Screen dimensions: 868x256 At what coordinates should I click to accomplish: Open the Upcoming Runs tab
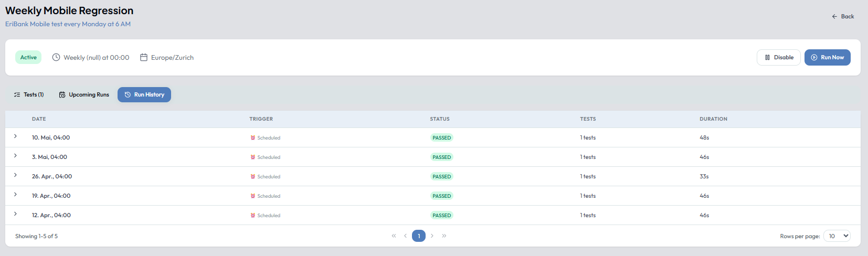point(84,94)
